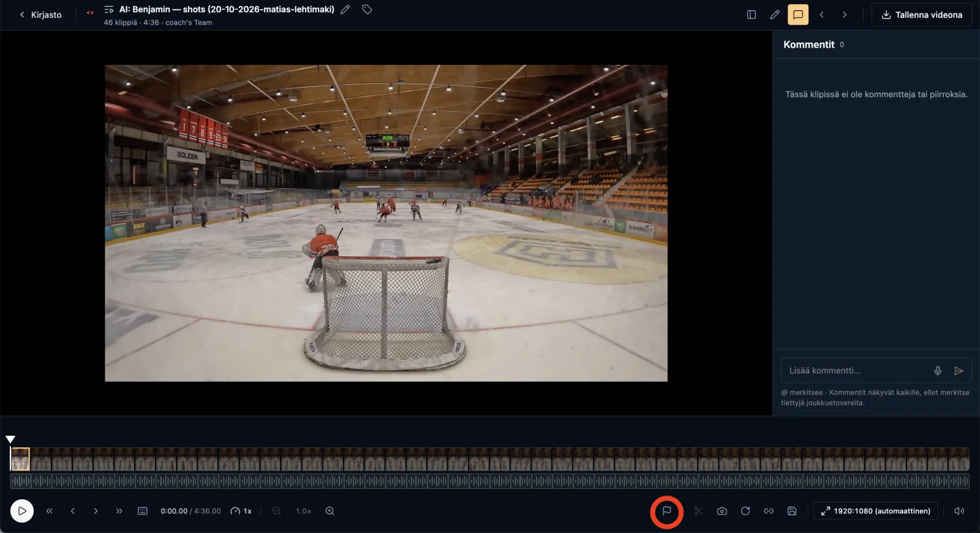Viewport: 980px width, 533px height.
Task: Play the video with the round play button
Action: pos(22,511)
